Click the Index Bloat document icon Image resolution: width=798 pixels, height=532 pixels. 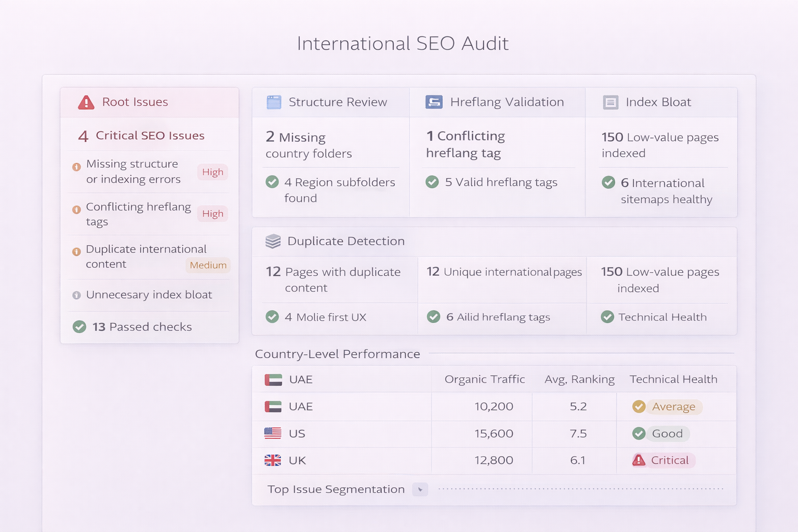pos(610,102)
